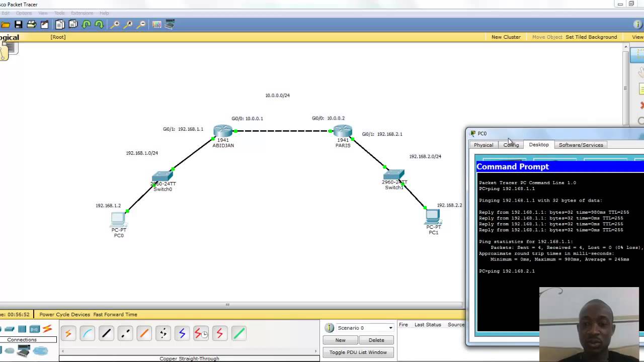Switch to PC0 Software/Services tab
This screenshot has height=362, width=644.
(x=581, y=145)
